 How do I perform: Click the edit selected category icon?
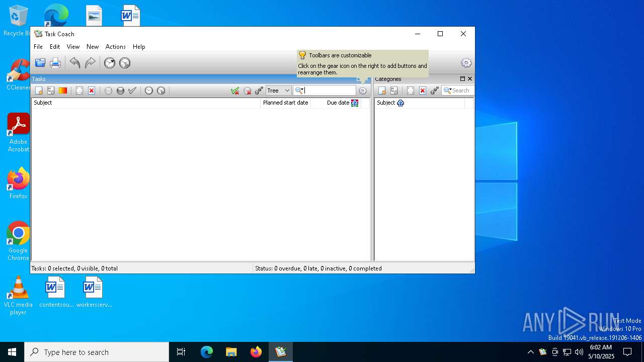[411, 90]
